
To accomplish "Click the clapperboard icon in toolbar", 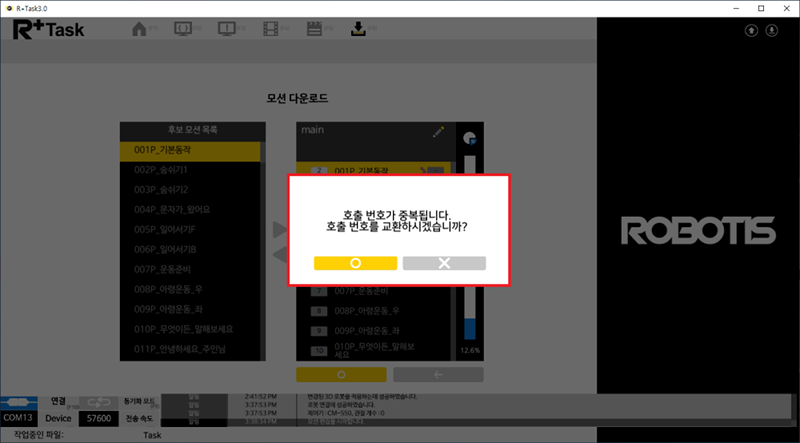I will coord(313,28).
